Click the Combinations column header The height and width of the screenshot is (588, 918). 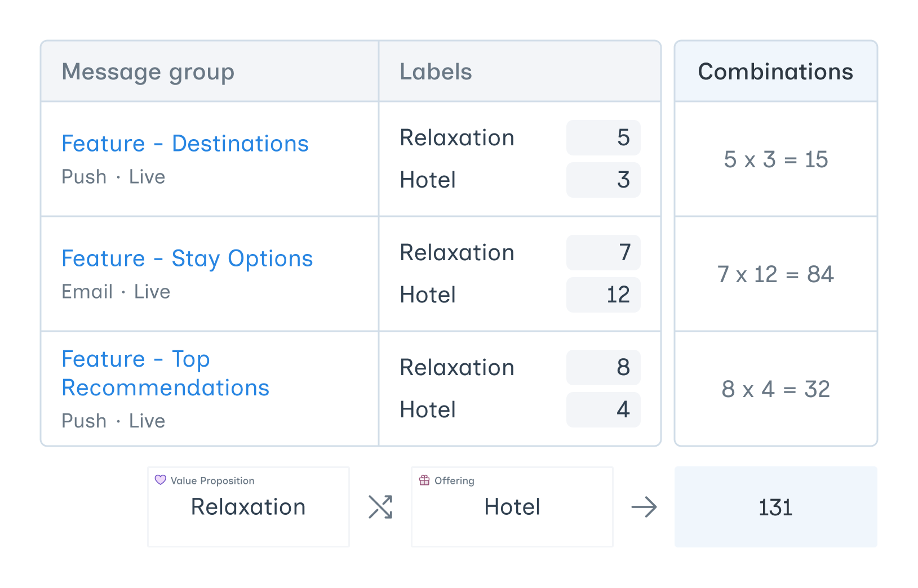pyautogui.click(x=775, y=72)
